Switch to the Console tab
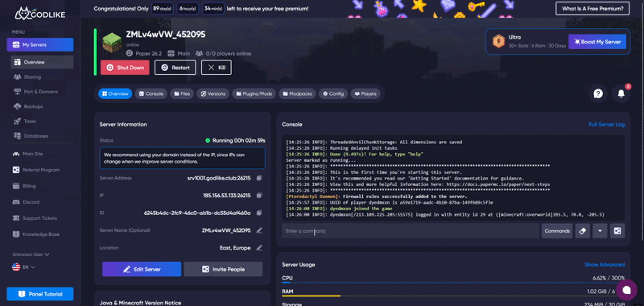The height and width of the screenshot is (306, 644). click(x=151, y=93)
